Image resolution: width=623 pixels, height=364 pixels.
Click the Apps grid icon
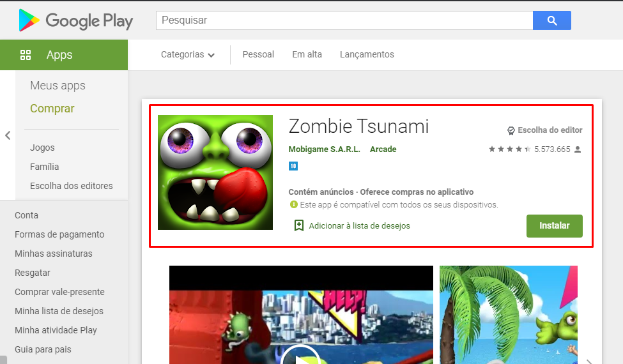pyautogui.click(x=26, y=55)
